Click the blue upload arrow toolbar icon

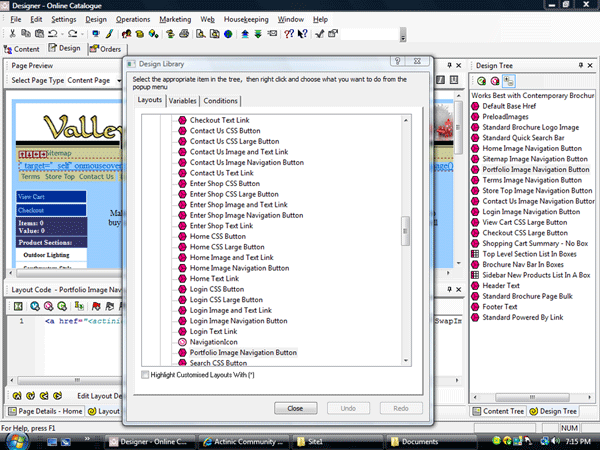242,33
